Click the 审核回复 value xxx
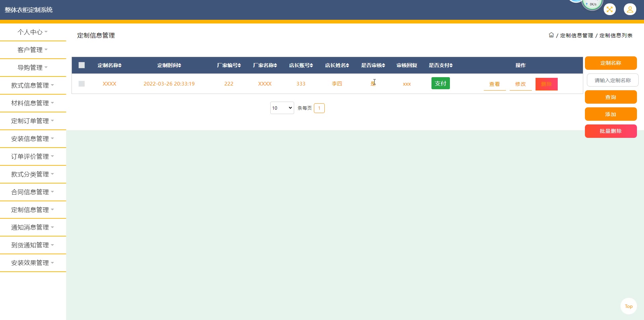This screenshot has width=644, height=320. 407,84
